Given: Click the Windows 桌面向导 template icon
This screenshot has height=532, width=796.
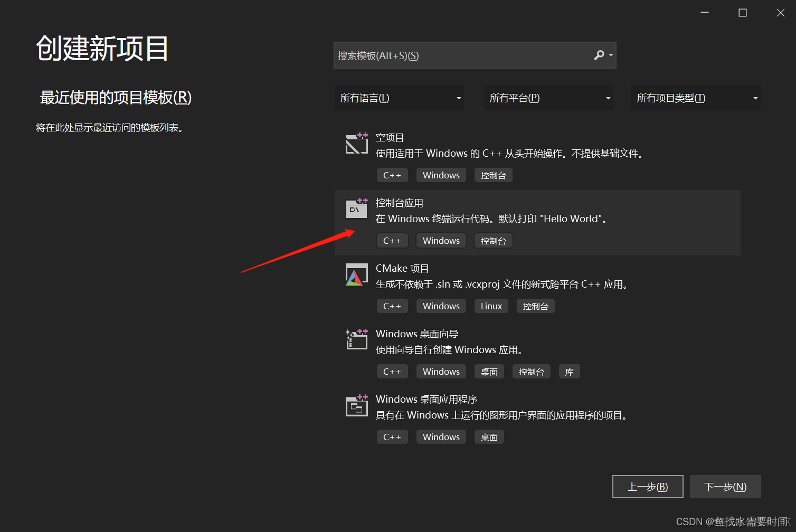Looking at the screenshot, I should [356, 339].
